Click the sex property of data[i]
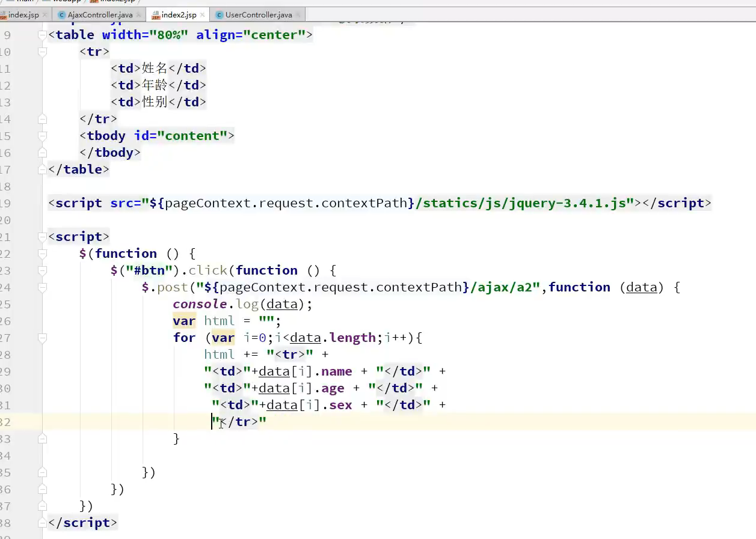 point(341,405)
